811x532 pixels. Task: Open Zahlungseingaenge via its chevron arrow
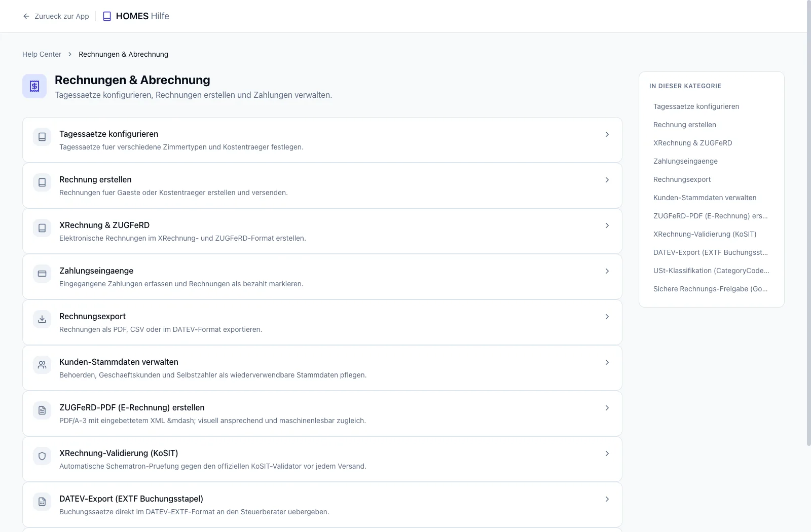[607, 271]
